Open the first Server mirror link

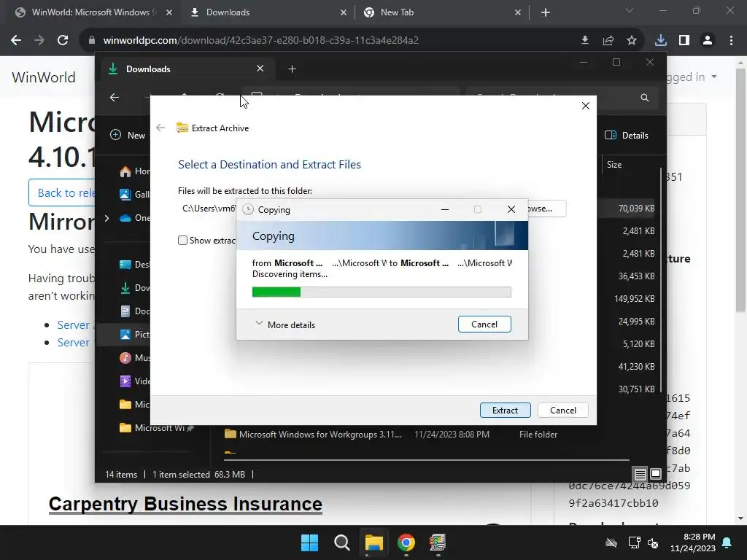pyautogui.click(x=74, y=324)
